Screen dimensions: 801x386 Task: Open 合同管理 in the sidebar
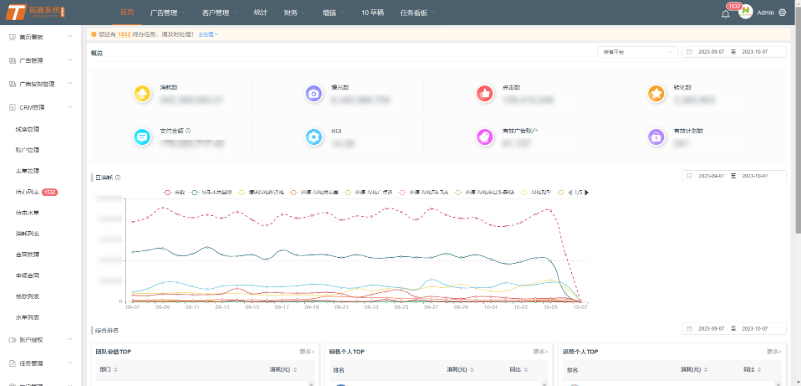coord(28,254)
